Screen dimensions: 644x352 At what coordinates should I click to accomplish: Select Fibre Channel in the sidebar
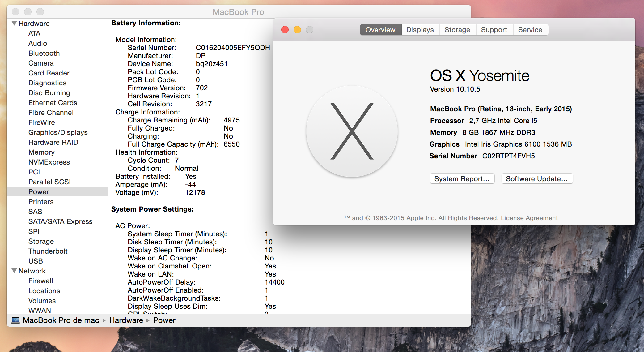[51, 113]
